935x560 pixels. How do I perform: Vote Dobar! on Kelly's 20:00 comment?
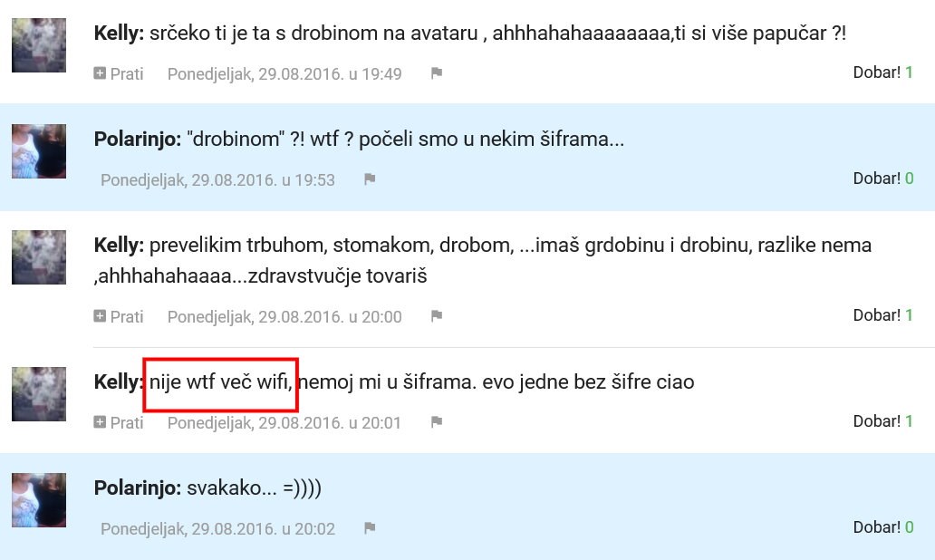coord(877,315)
